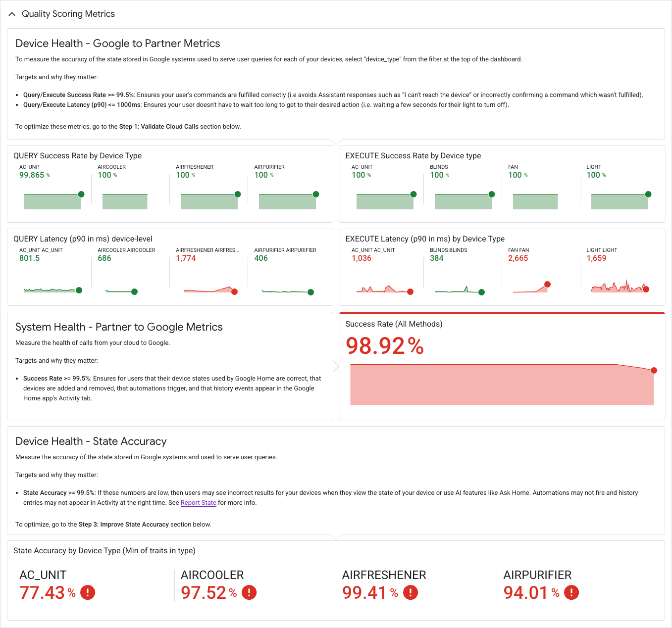Click the red endpoint on Success Rate chart
Viewport: 672px width, 628px height.
pyautogui.click(x=654, y=370)
